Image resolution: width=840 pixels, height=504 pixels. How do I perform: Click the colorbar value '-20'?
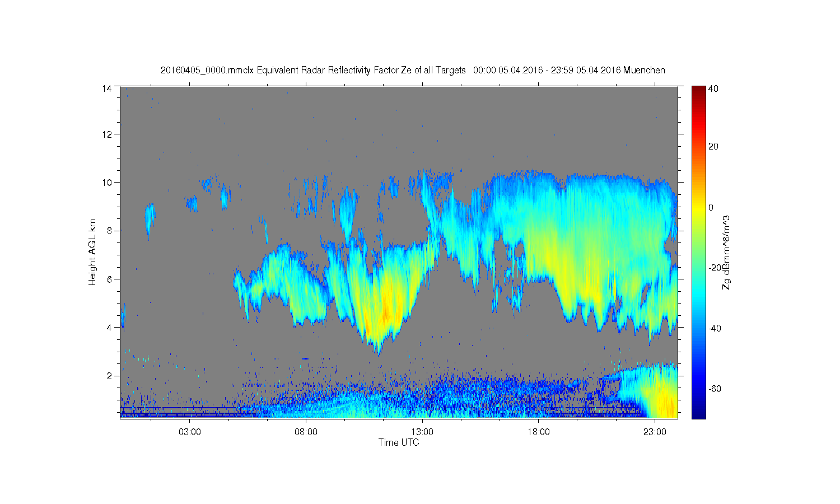point(715,268)
